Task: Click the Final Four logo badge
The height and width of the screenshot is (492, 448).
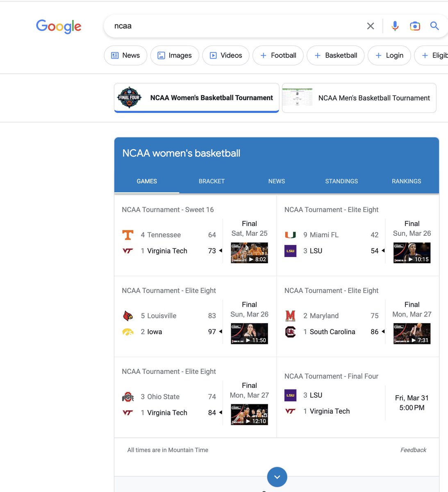Action: (x=130, y=98)
